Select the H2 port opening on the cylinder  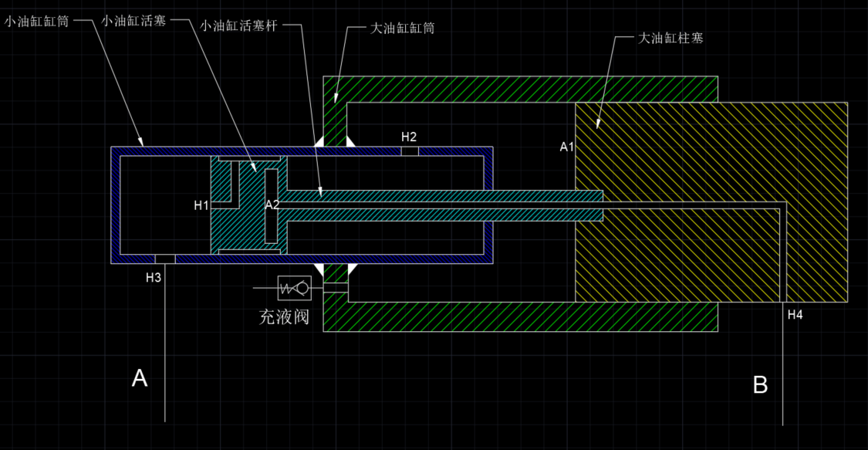point(410,151)
